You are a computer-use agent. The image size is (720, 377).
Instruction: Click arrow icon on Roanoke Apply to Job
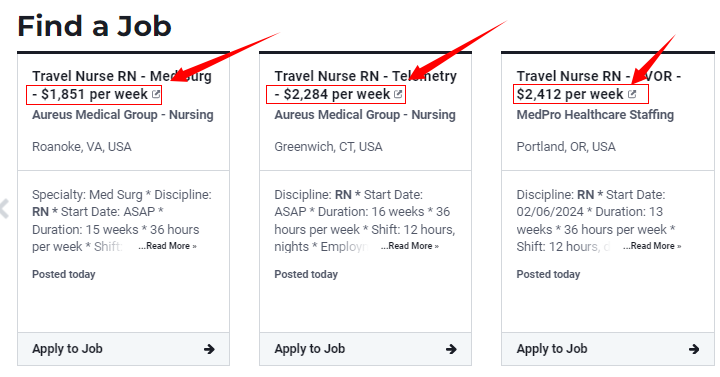click(209, 349)
